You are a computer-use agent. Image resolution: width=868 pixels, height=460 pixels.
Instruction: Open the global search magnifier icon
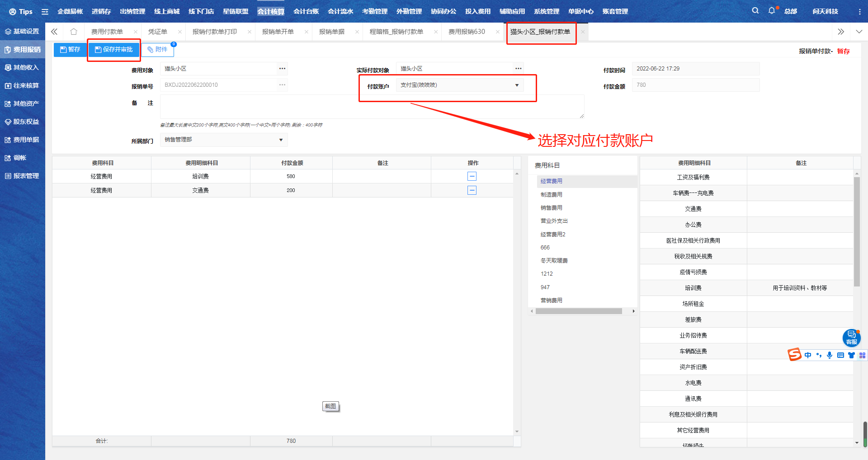click(755, 11)
